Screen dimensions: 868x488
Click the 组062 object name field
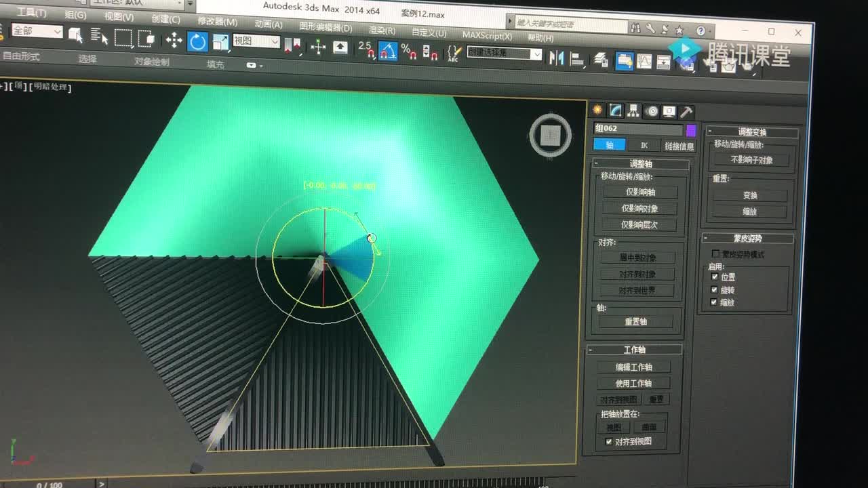point(638,129)
